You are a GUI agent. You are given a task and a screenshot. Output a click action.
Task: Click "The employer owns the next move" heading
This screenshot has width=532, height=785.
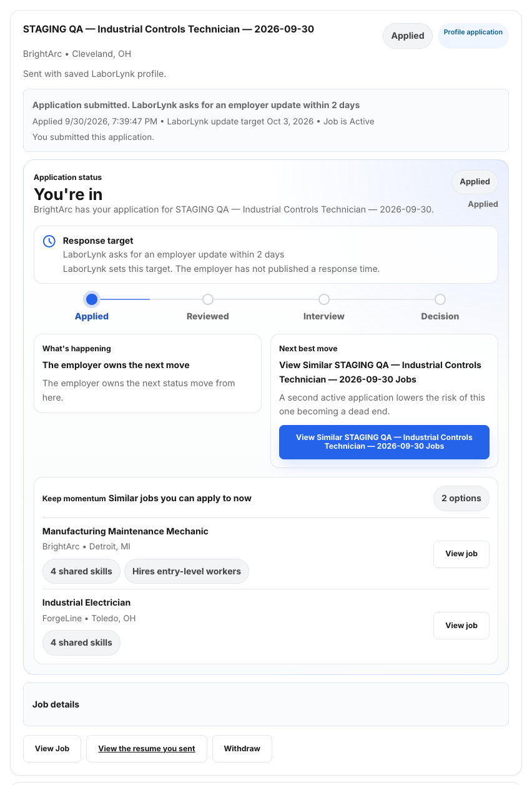pos(116,365)
